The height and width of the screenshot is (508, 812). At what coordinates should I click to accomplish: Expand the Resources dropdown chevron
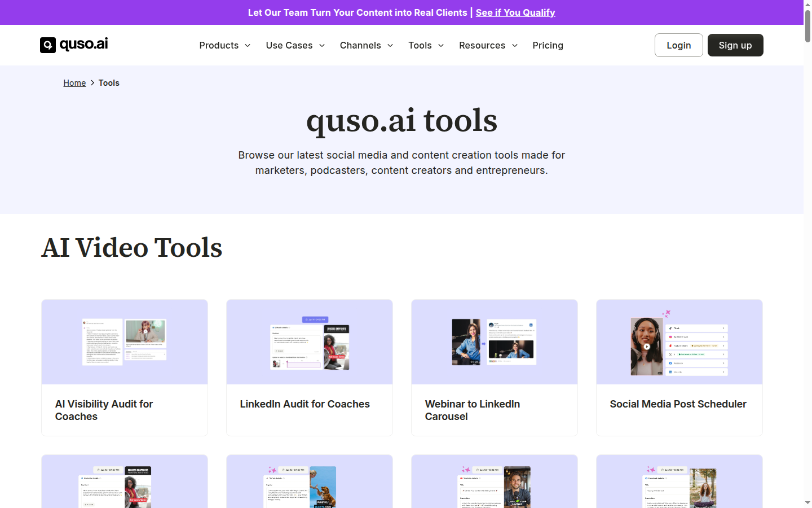(515, 46)
